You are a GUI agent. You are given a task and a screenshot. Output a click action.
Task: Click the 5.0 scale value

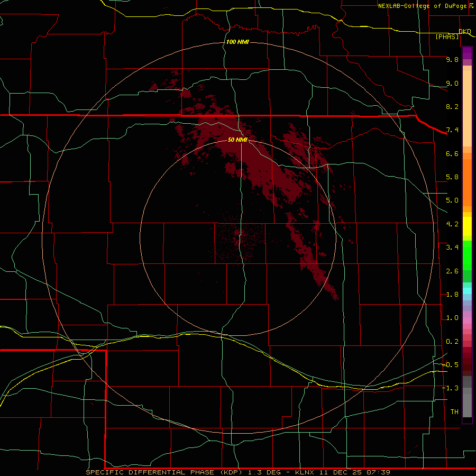pos(452,200)
